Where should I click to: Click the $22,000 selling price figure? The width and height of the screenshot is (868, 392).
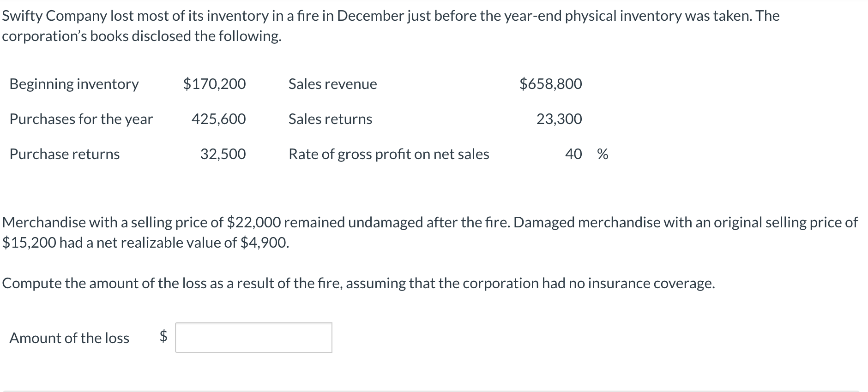pos(254,222)
